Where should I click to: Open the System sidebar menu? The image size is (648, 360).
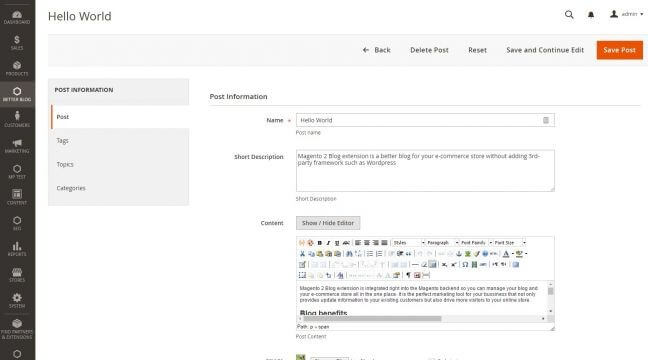click(x=17, y=300)
